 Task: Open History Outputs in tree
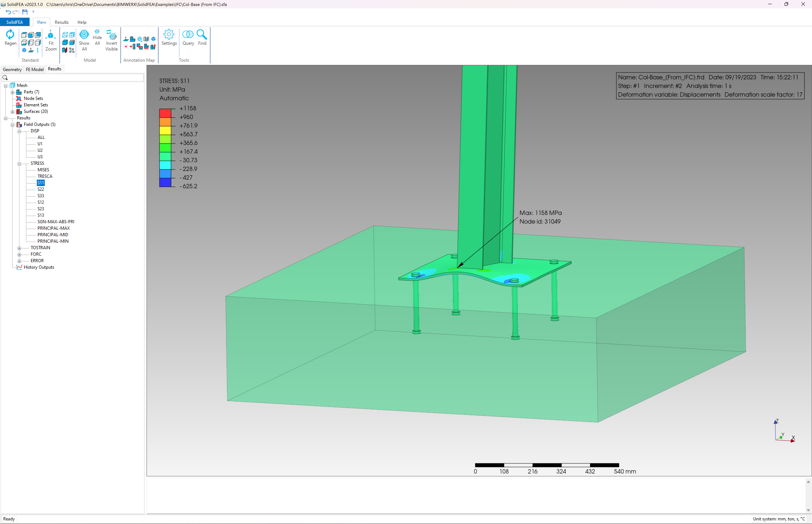pos(39,267)
